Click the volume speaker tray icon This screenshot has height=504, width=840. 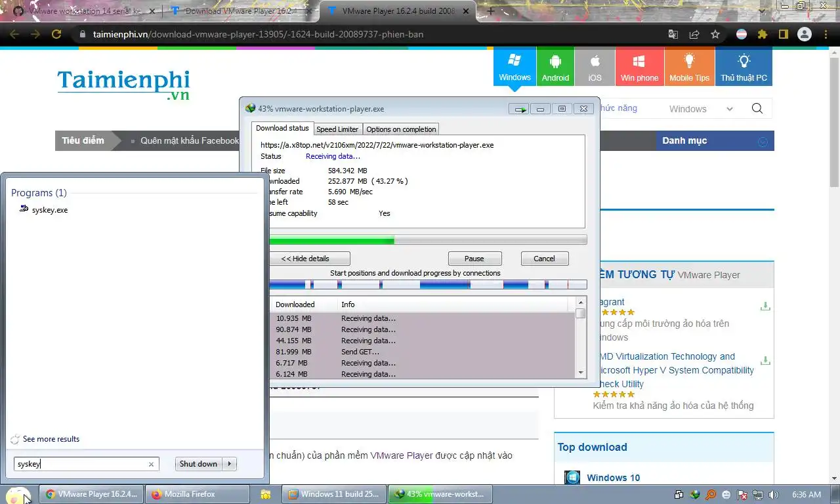click(774, 494)
